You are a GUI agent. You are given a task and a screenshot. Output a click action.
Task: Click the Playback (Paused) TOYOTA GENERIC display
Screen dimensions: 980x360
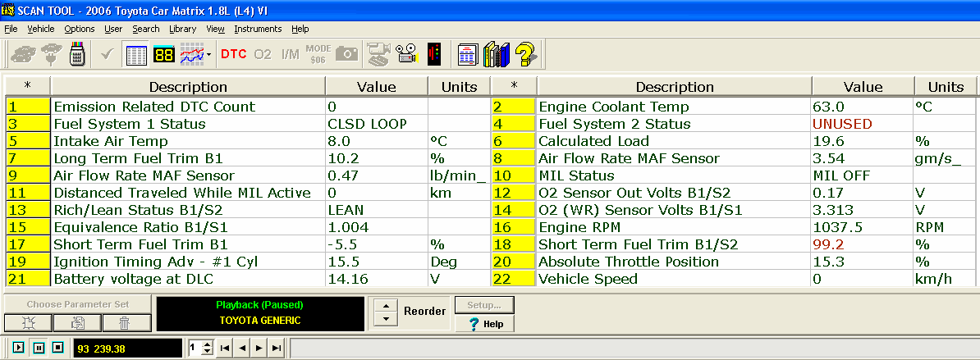pyautogui.click(x=259, y=314)
